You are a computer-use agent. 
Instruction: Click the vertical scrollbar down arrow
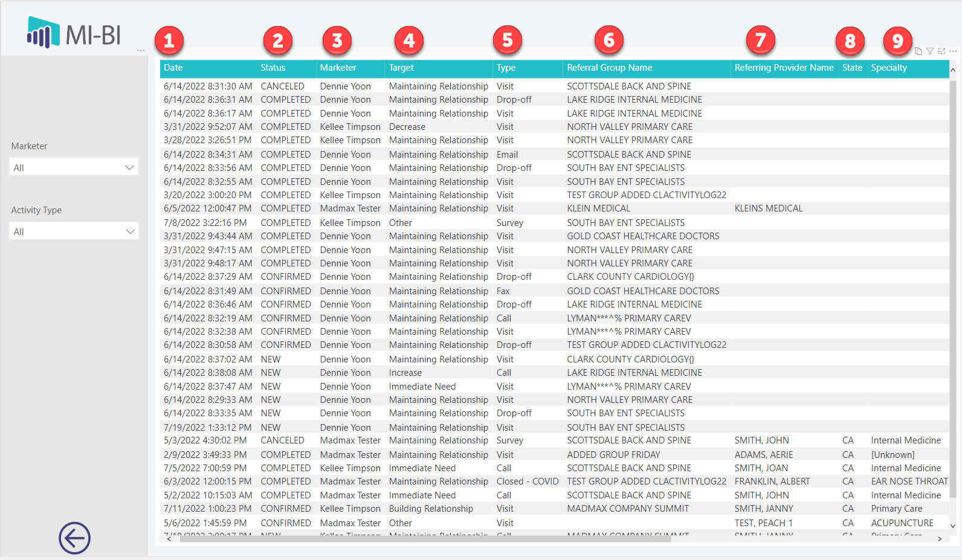coord(953,526)
